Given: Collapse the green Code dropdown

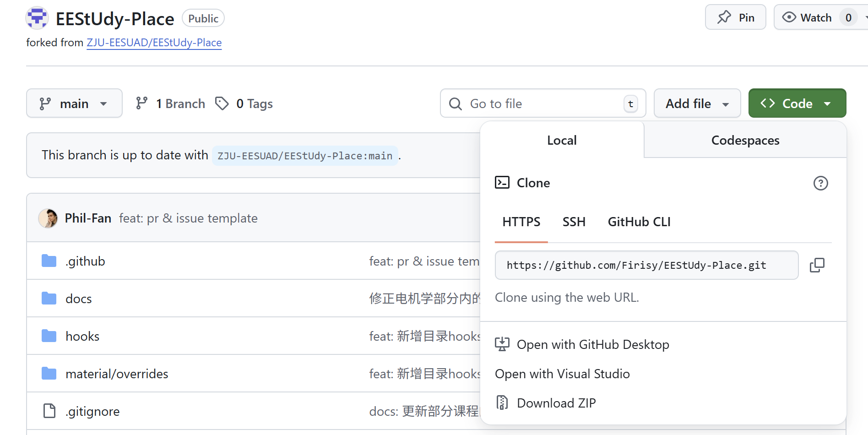Looking at the screenshot, I should point(797,103).
